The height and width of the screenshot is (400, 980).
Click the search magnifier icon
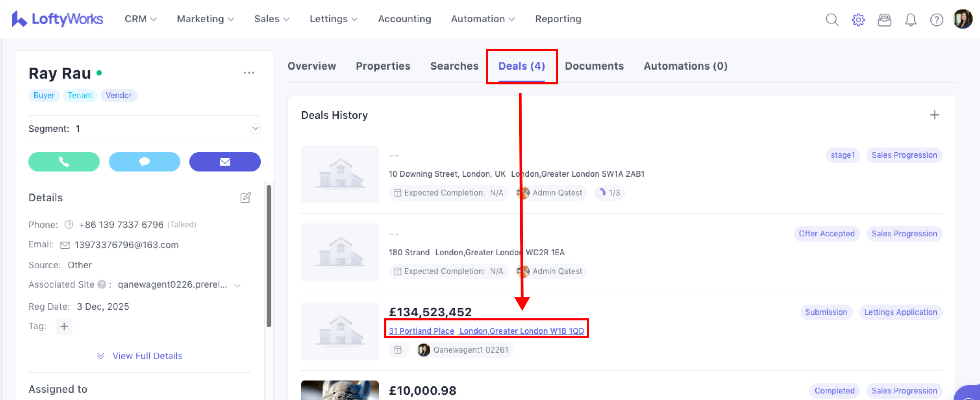pos(832,20)
